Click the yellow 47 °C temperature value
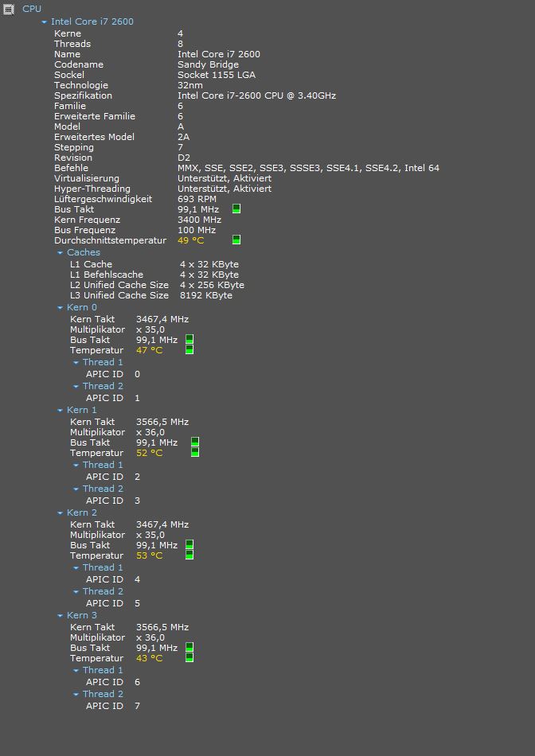535x756 pixels. 149,350
